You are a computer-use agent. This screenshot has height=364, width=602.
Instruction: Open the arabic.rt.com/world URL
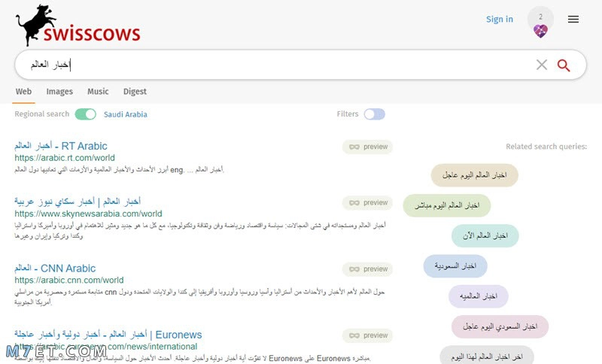pos(65,158)
